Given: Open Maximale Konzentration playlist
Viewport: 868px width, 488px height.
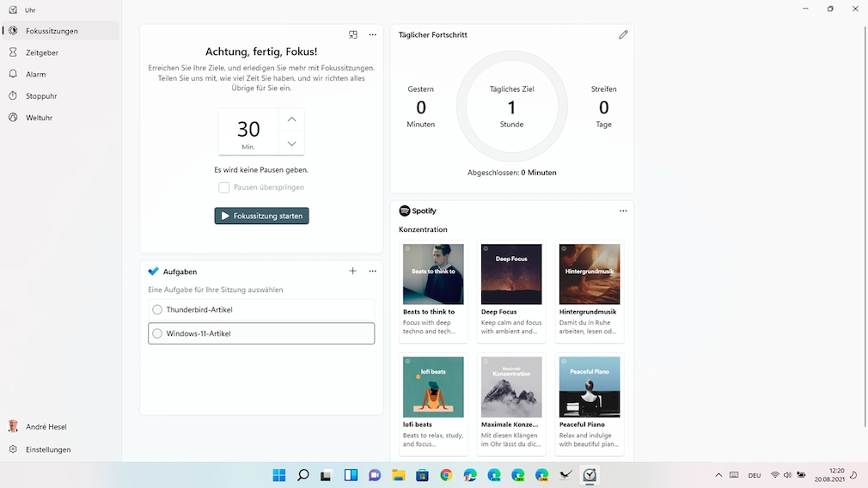Looking at the screenshot, I should pyautogui.click(x=511, y=404).
